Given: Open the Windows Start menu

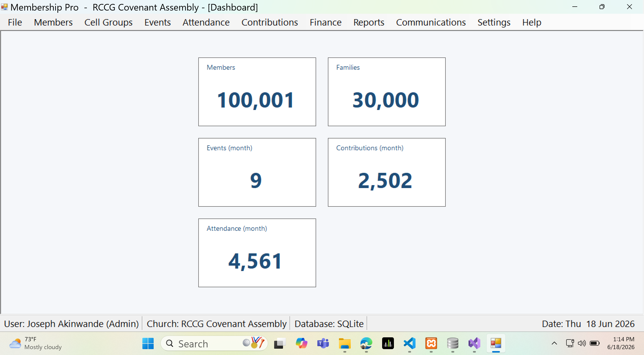Looking at the screenshot, I should [148, 343].
